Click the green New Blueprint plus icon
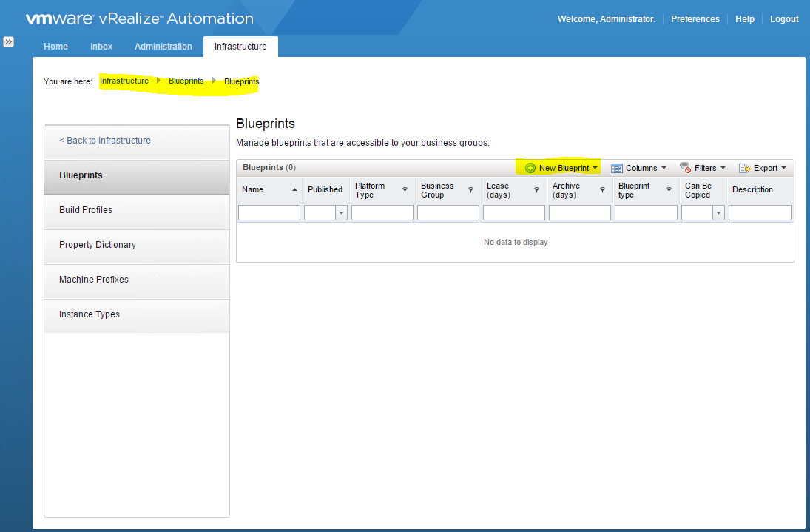The image size is (810, 532). (x=530, y=168)
